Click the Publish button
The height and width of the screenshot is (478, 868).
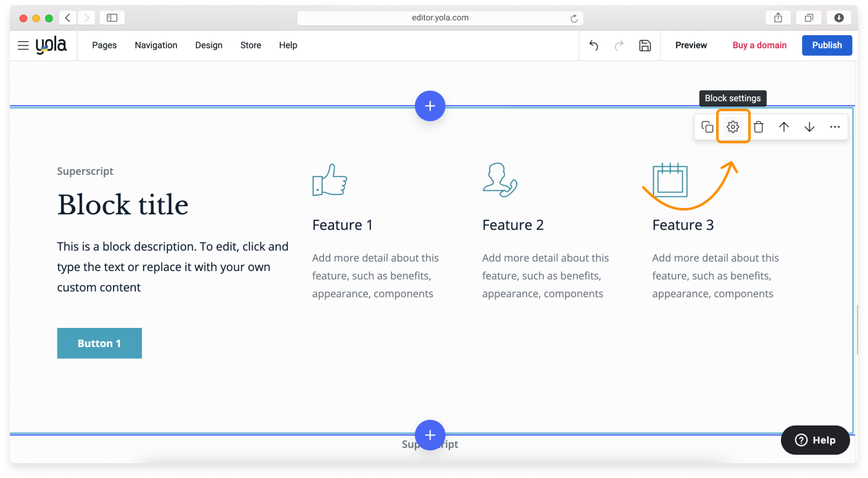[x=827, y=45]
